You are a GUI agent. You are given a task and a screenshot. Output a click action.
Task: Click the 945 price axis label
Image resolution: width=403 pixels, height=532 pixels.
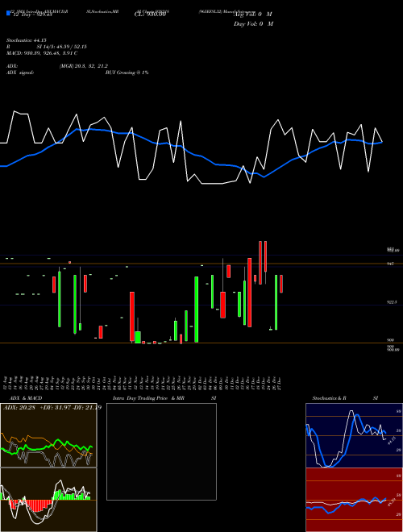click(x=390, y=264)
